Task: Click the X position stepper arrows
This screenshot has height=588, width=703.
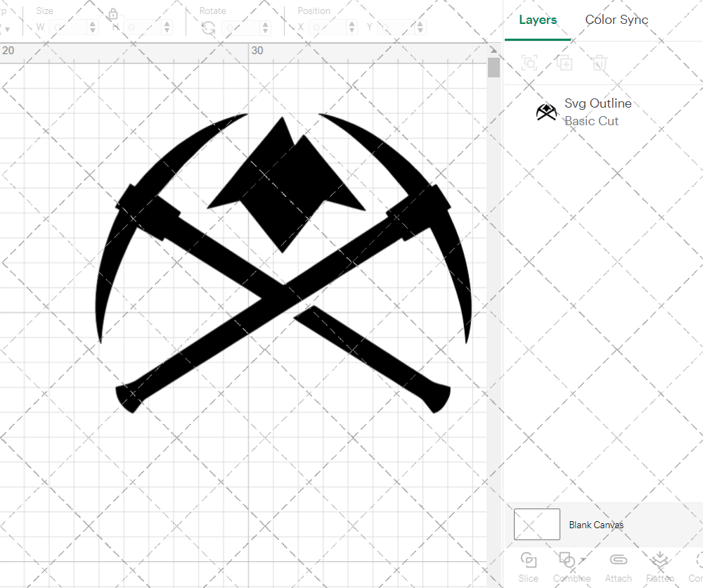Action: tap(351, 27)
